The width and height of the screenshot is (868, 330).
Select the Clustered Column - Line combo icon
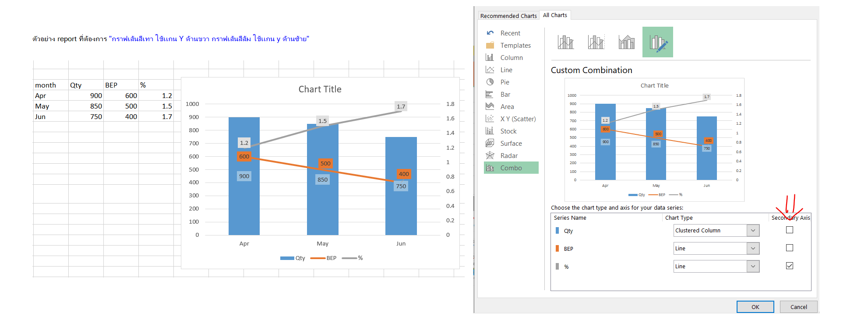click(x=566, y=42)
